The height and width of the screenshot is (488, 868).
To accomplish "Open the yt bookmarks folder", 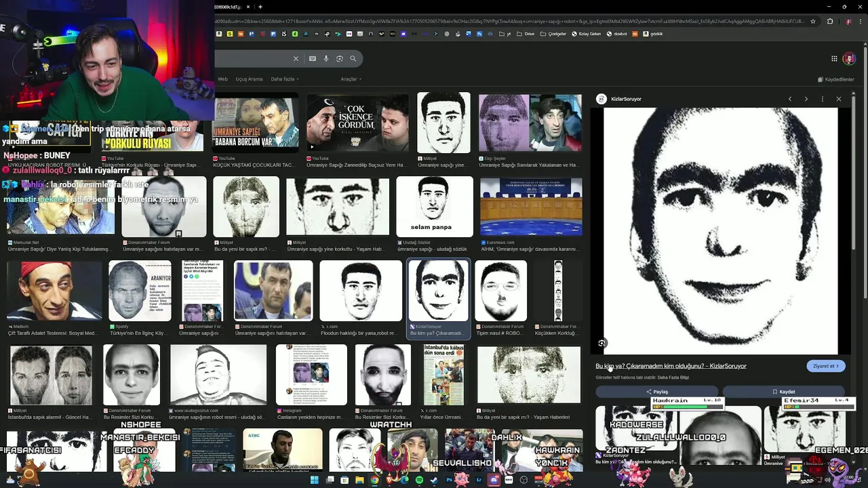I will pos(505,34).
